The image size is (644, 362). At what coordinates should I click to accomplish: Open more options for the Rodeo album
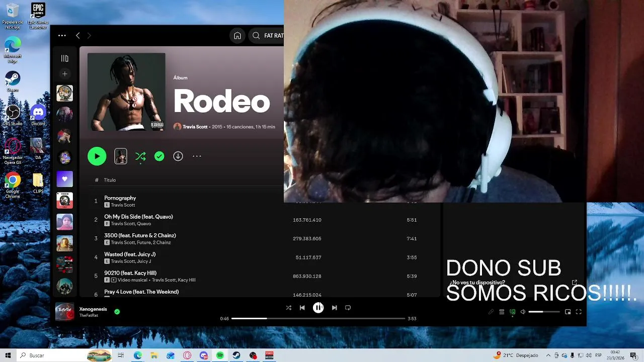[197, 156]
